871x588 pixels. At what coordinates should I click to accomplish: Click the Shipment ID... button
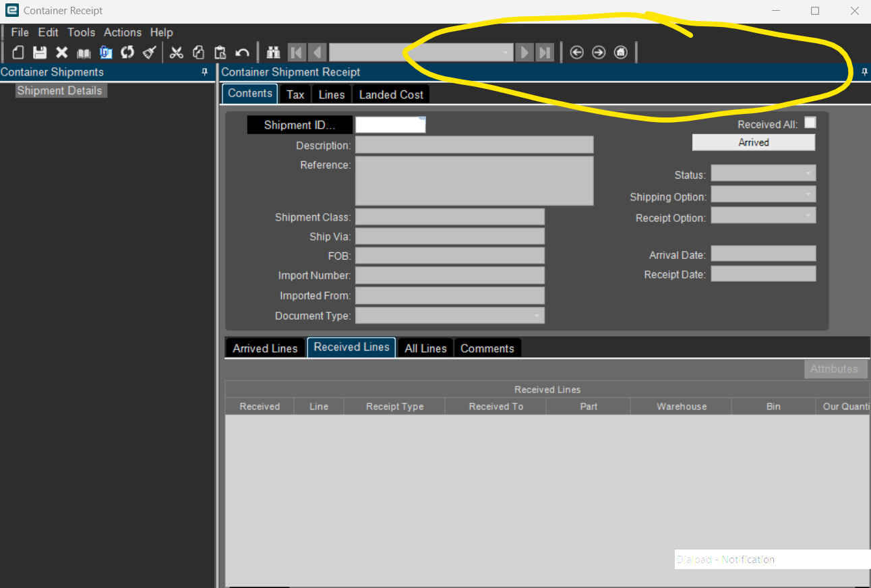[x=300, y=125]
